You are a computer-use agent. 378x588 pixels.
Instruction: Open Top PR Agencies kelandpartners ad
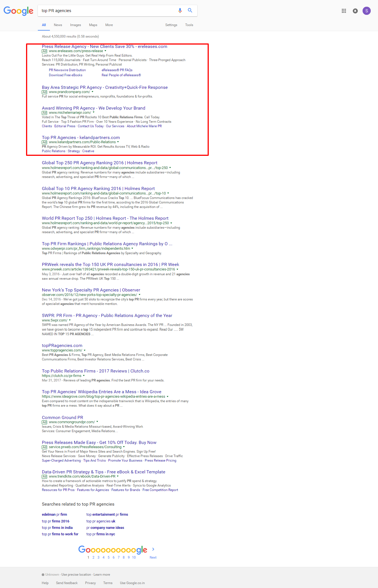(x=81, y=138)
